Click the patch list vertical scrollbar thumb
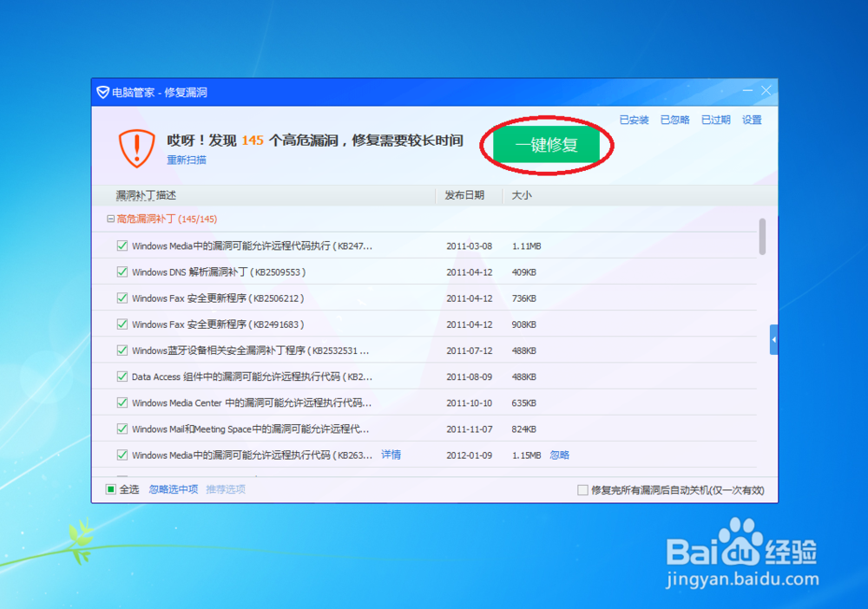868x609 pixels. point(762,237)
